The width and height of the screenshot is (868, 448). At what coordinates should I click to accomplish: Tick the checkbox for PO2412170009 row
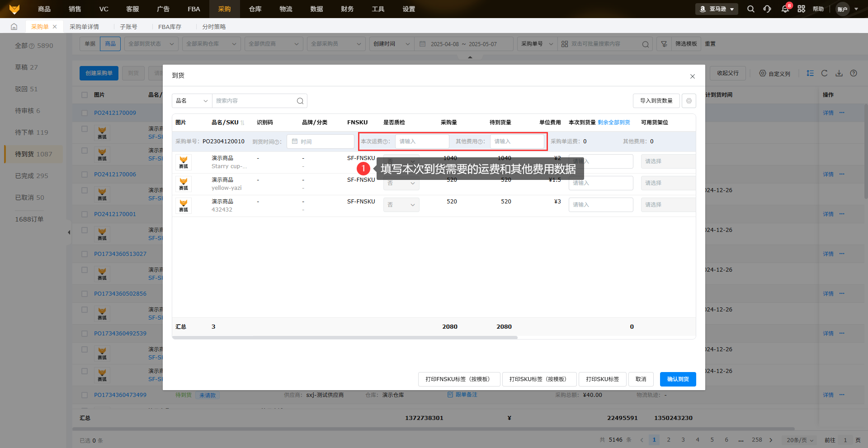click(85, 113)
